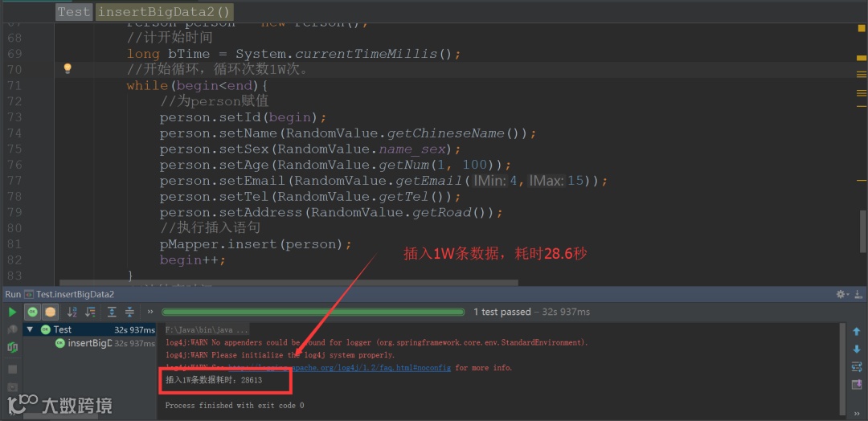The height and width of the screenshot is (421, 868).
Task: Expand all test tree nodes
Action: point(112,312)
